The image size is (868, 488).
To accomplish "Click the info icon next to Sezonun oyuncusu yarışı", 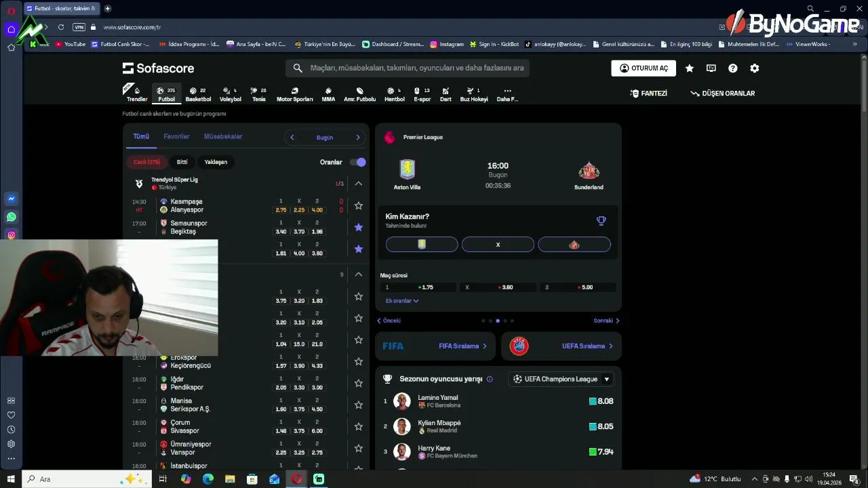I will tap(490, 379).
